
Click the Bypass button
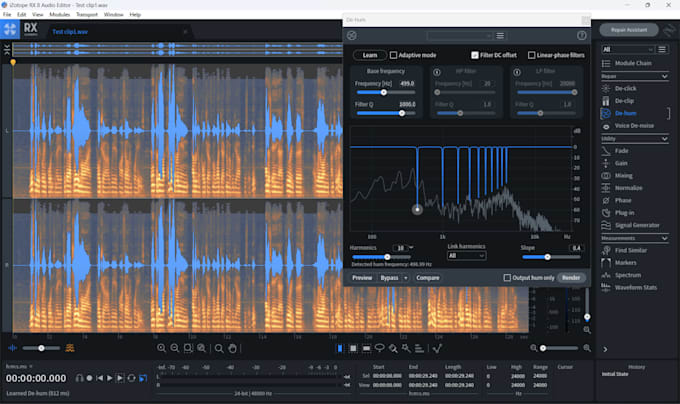(389, 278)
